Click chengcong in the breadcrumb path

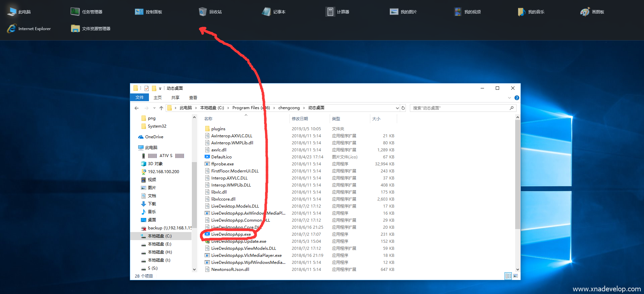click(x=289, y=108)
